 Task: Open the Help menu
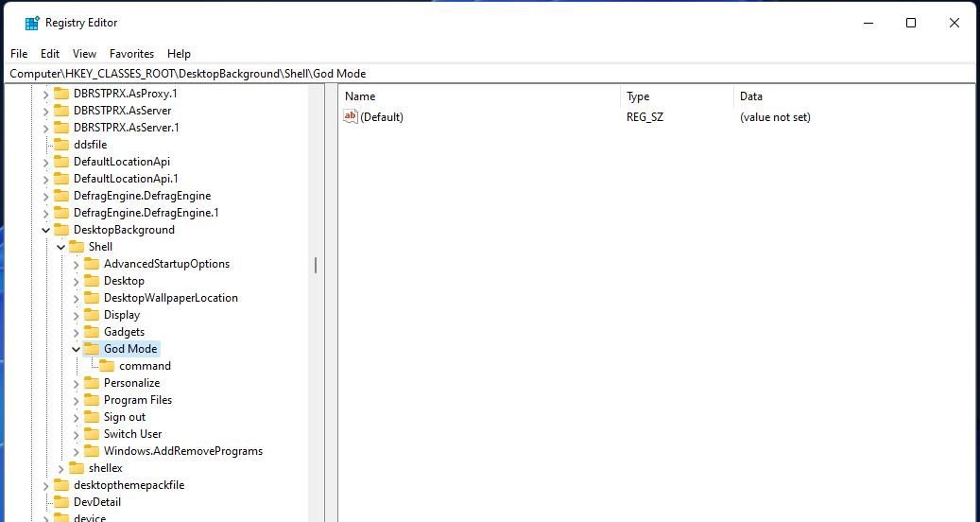coord(179,54)
